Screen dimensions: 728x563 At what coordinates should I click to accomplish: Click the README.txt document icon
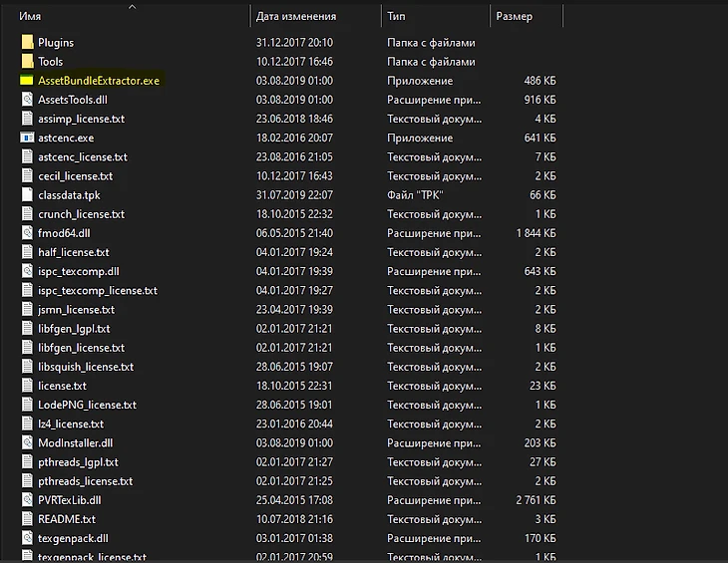click(27, 519)
